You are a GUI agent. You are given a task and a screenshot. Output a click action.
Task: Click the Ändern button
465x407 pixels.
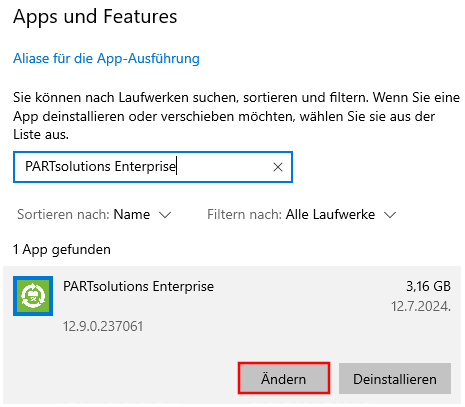pyautogui.click(x=284, y=378)
